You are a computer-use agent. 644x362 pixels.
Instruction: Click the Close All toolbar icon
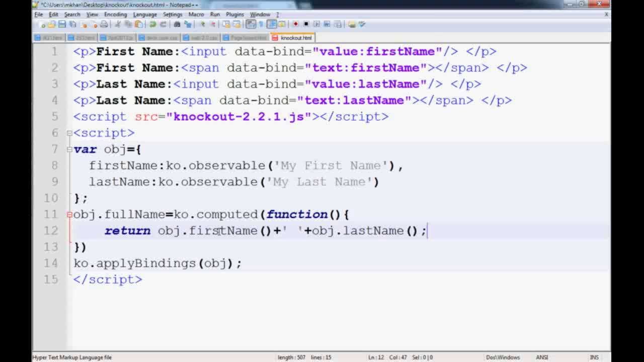tap(94, 24)
